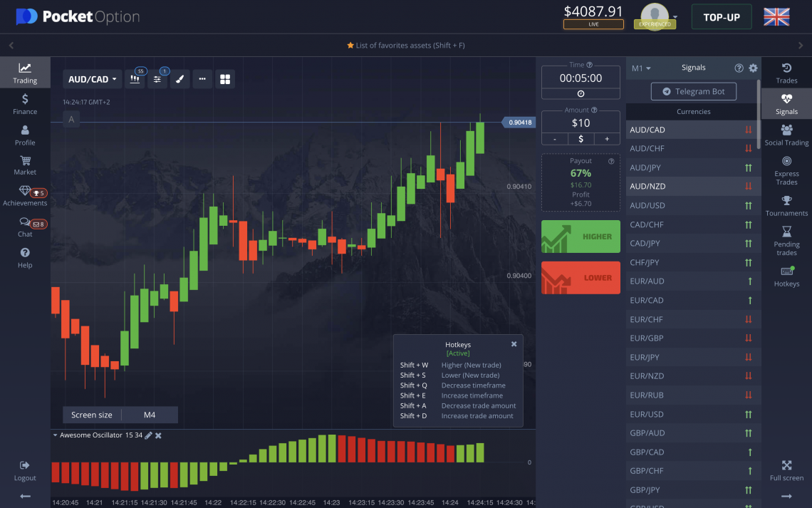Collapse the Awesome Oscillator panel arrow
The height and width of the screenshot is (508, 812).
click(56, 435)
